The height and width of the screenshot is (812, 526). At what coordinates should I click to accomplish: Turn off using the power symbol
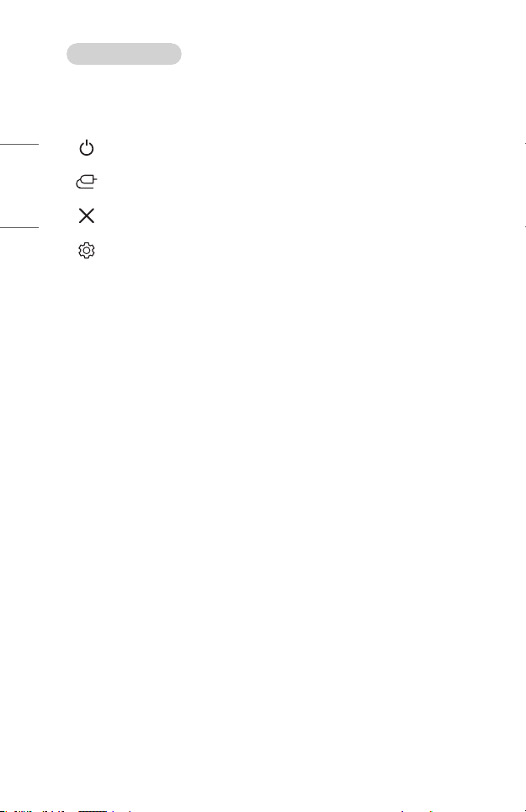pos(87,147)
